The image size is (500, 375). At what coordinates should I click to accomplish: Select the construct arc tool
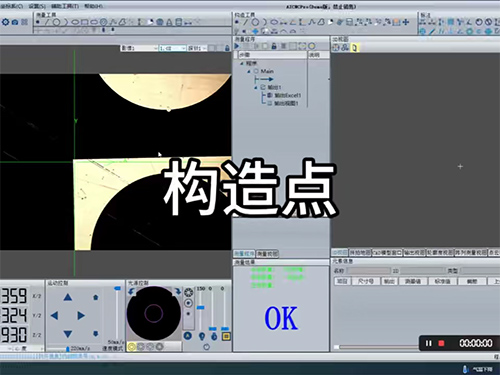point(265,22)
